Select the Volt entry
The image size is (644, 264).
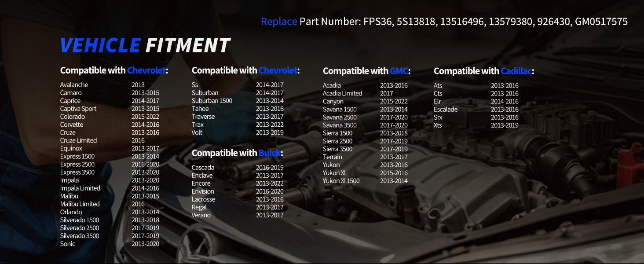(197, 132)
